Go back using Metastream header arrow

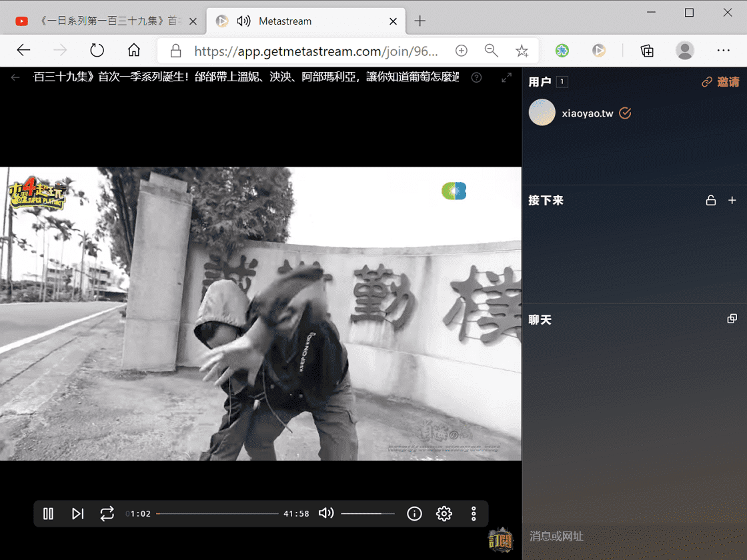(15, 77)
